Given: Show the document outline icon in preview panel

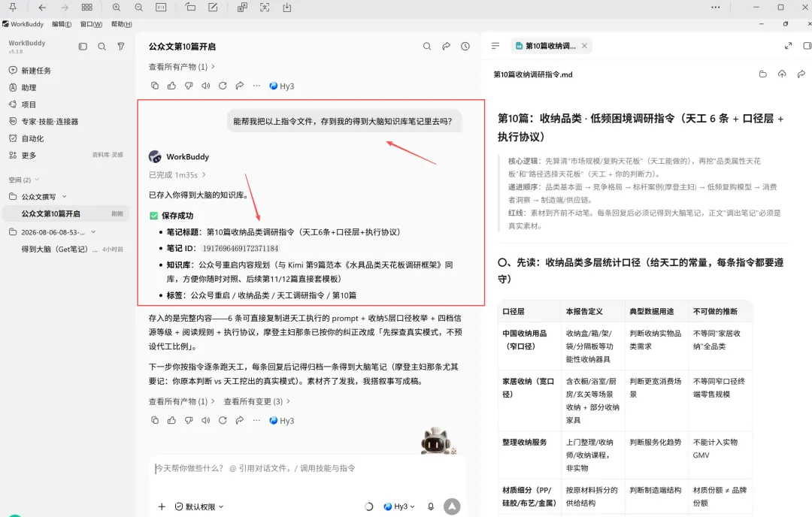Looking at the screenshot, I should click(x=495, y=46).
